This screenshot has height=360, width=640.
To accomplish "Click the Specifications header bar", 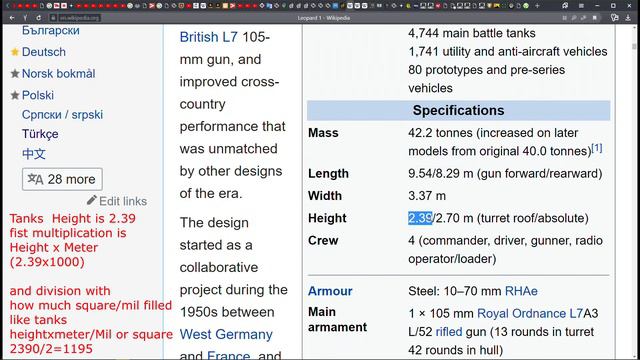I will [458, 110].
